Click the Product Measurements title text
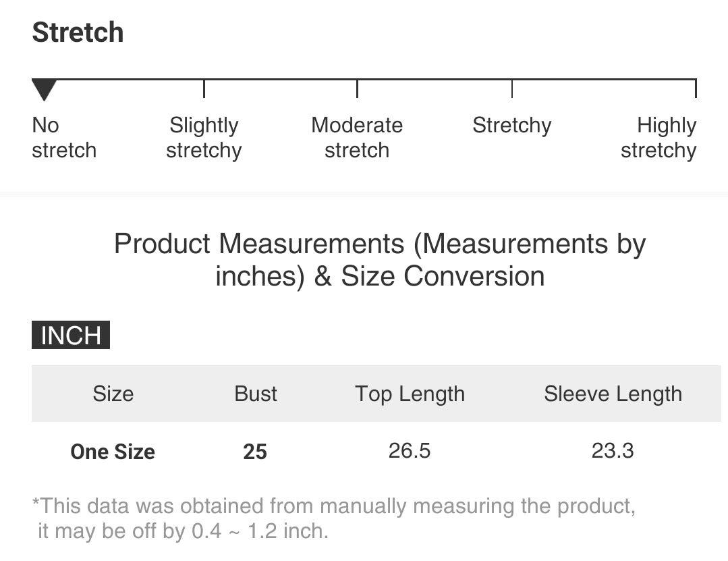The width and height of the screenshot is (728, 561). pos(380,260)
